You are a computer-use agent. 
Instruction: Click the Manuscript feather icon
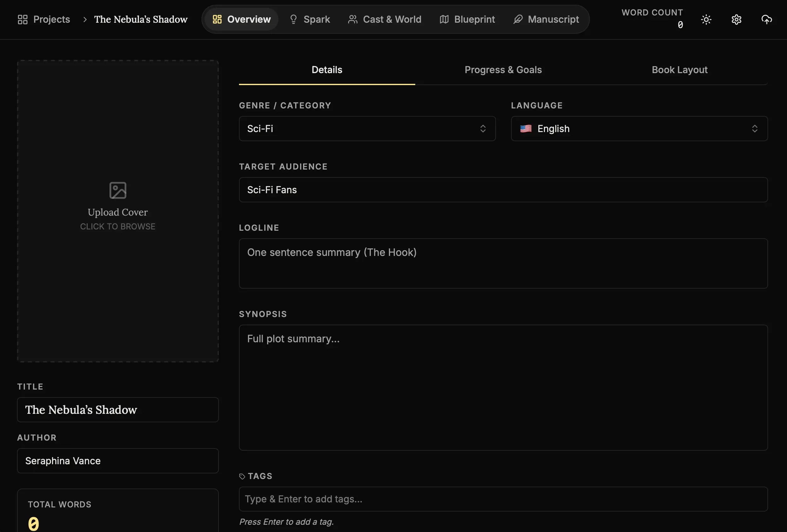pos(518,19)
